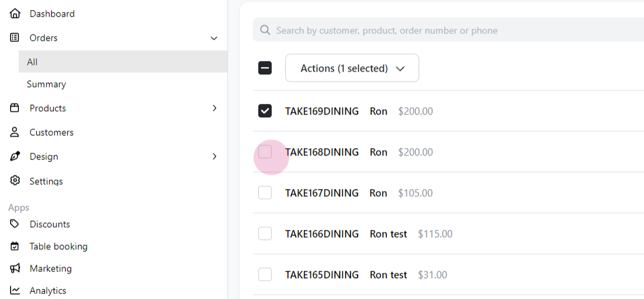Image resolution: width=644 pixels, height=299 pixels.
Task: Open order TAKE169DINING
Action: 321,111
